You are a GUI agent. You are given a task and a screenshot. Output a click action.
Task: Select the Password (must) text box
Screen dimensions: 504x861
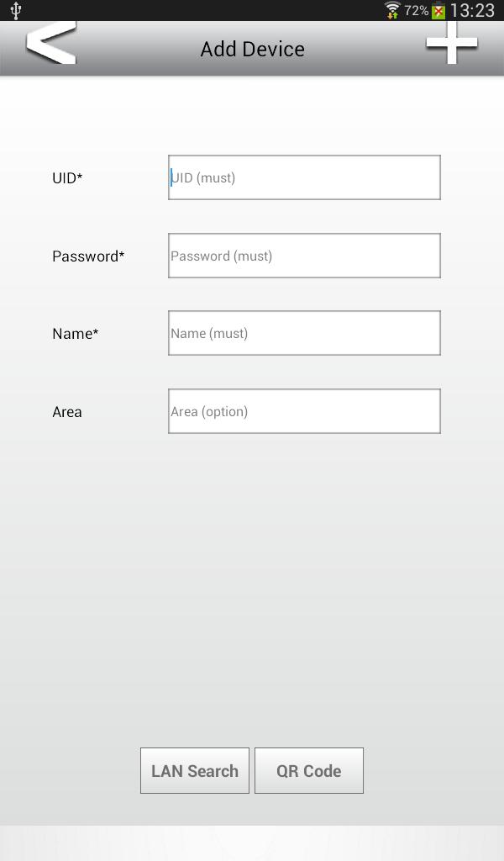tap(304, 255)
